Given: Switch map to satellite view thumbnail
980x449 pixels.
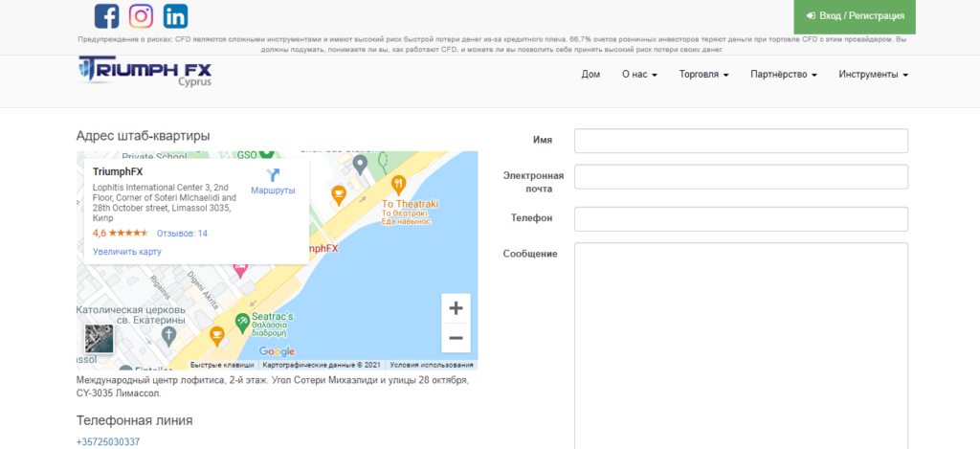Looking at the screenshot, I should (100, 338).
